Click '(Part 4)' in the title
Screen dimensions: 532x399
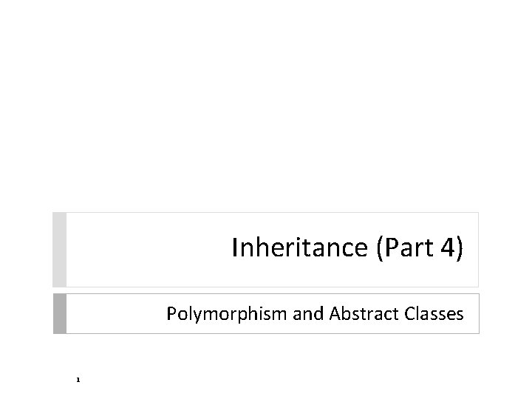click(x=421, y=250)
